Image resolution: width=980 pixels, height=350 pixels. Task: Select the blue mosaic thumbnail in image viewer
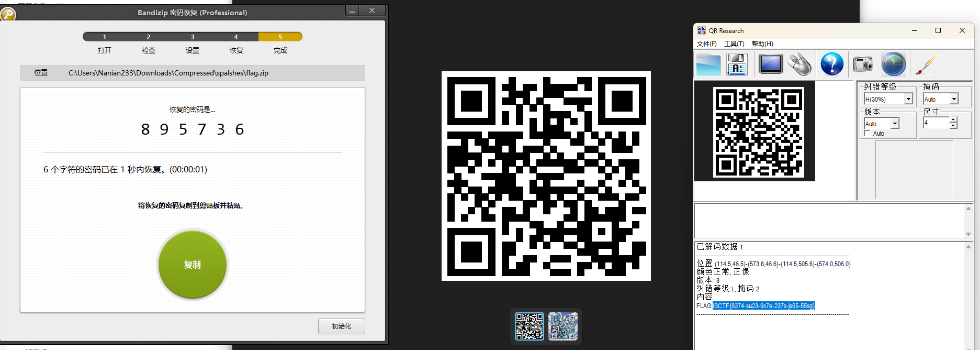click(563, 326)
